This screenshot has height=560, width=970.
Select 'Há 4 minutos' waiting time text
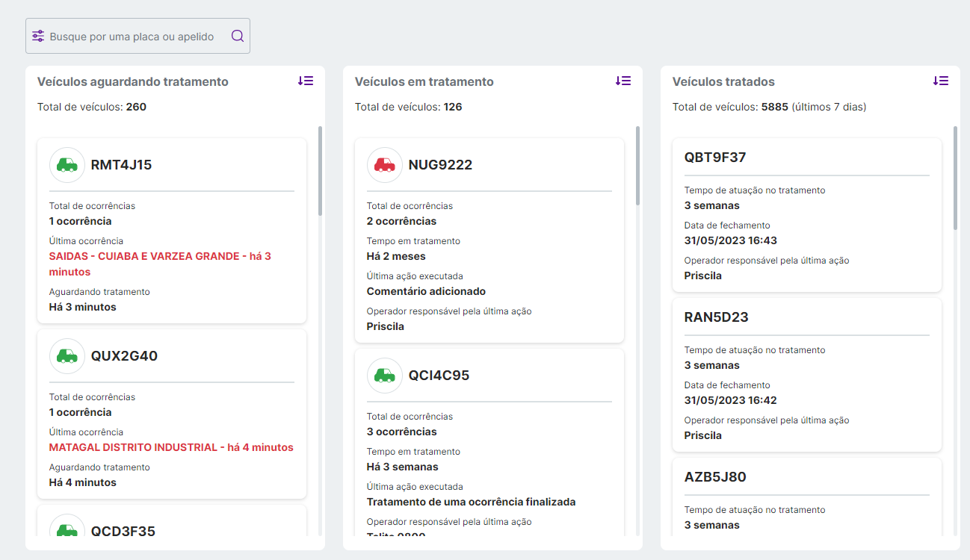tap(83, 482)
